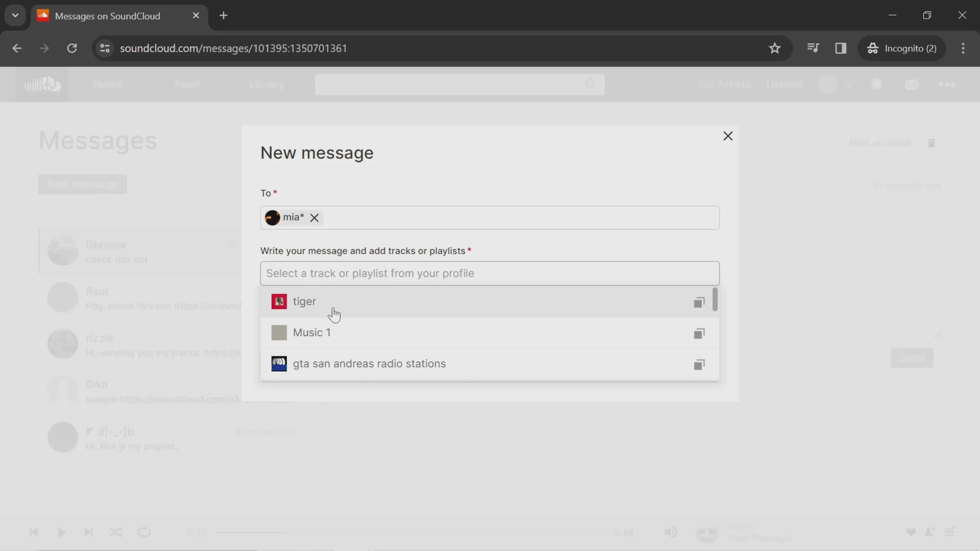Click the dropdown list scrollbar
This screenshot has width=980, height=551.
pos(715,299)
